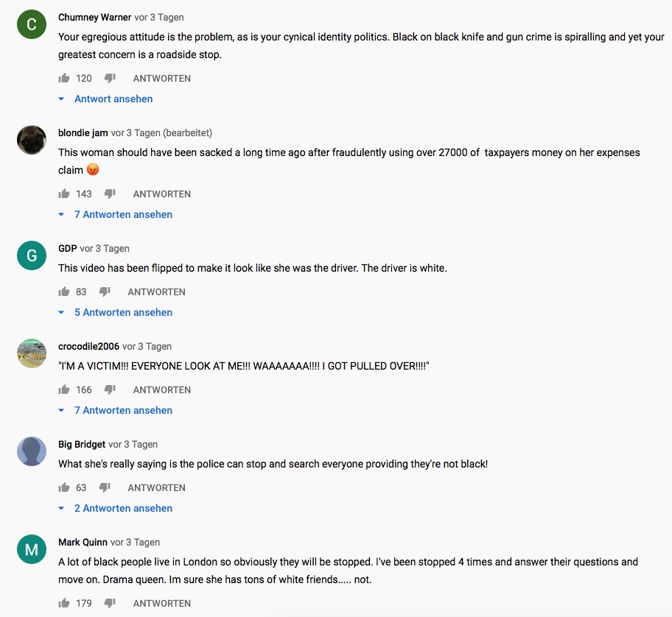Screen dimensions: 672x617
Task: Expand 7 replies under blondie jam
Action: tap(122, 214)
